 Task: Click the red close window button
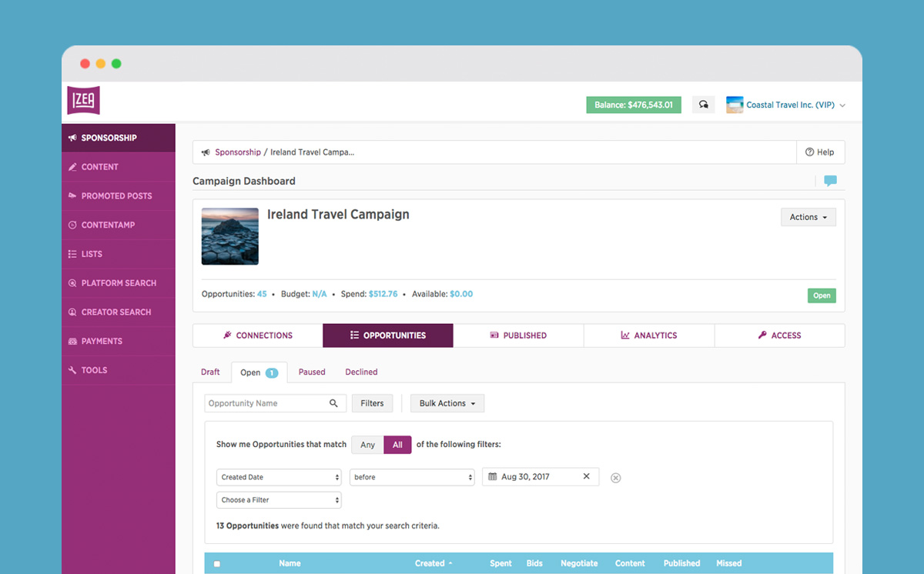pos(85,64)
